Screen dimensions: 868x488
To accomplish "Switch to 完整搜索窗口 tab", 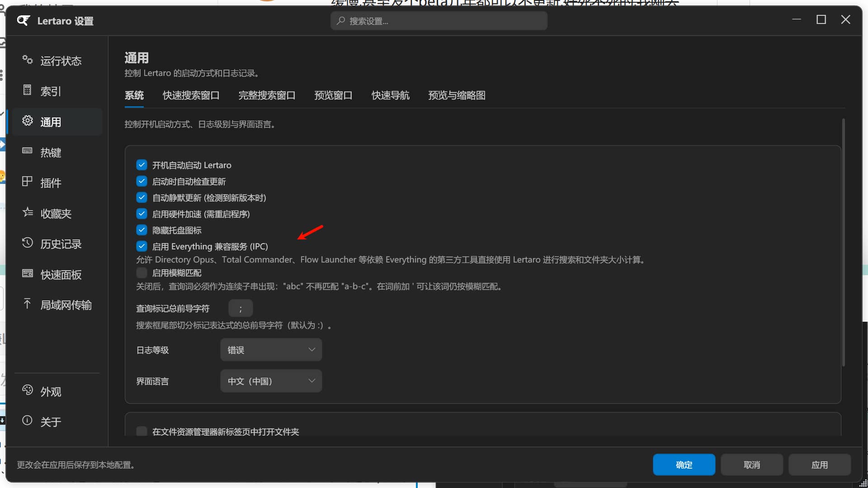I will click(x=267, y=95).
